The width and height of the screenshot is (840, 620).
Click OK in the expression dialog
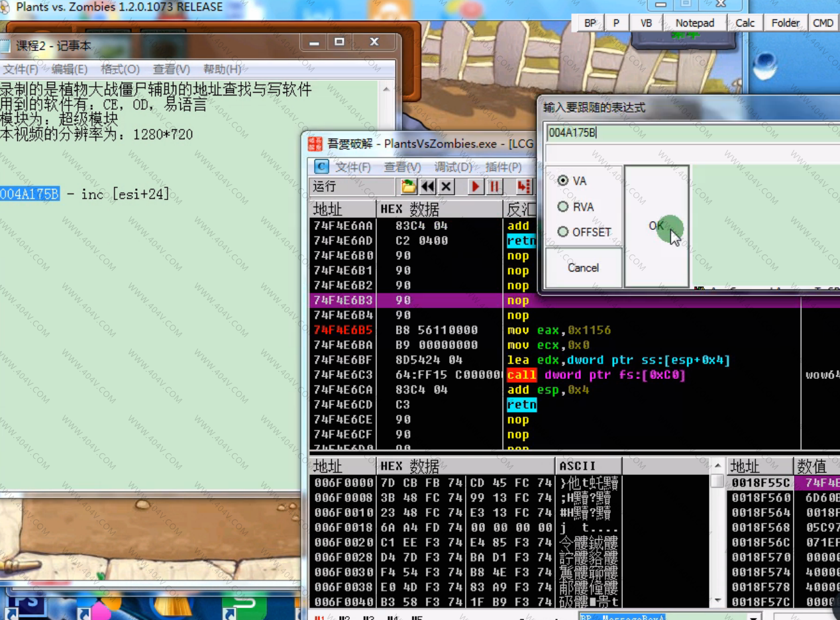[x=656, y=226]
